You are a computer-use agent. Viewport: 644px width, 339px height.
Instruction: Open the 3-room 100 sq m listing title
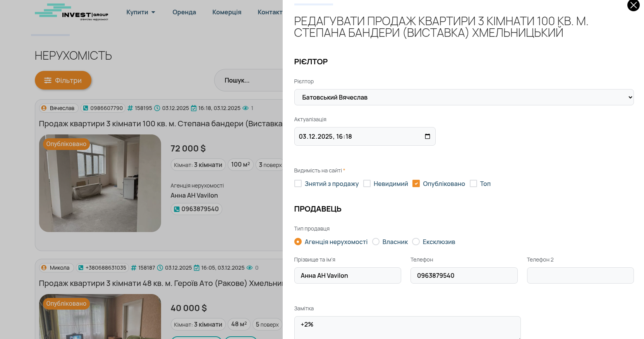point(160,124)
